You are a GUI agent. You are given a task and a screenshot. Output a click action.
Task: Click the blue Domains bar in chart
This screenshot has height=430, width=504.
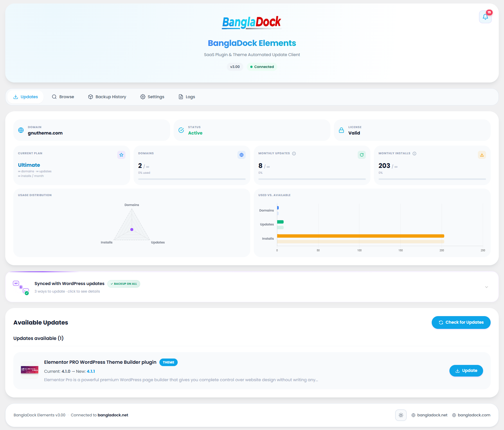[x=278, y=208]
